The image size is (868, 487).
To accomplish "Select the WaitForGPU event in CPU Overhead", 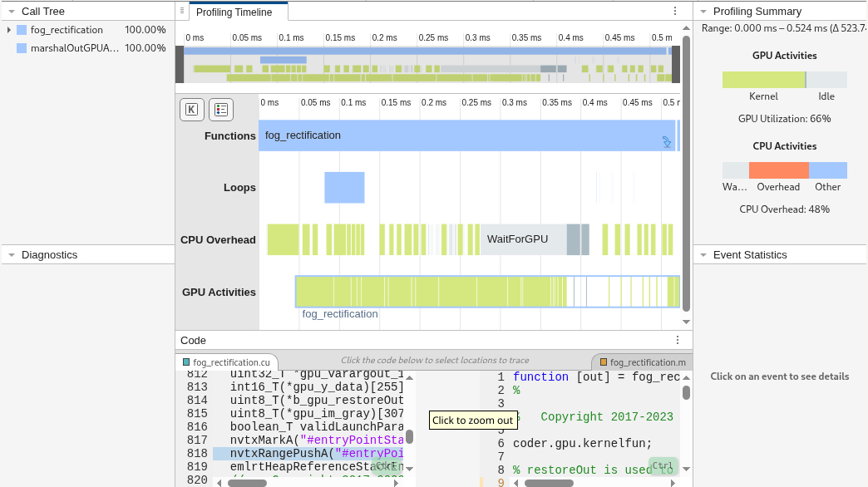I will (x=523, y=239).
